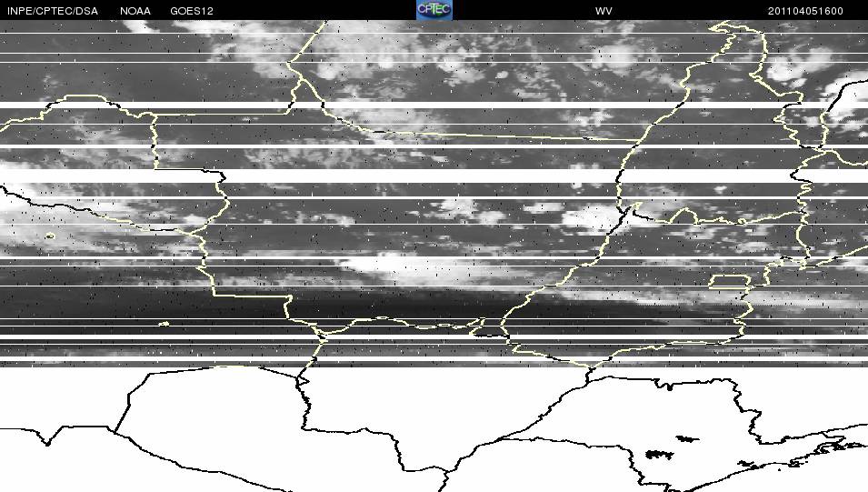Viewport: 868px width, 492px height.
Task: Click the timestamp 201104051600
Action: [805, 11]
